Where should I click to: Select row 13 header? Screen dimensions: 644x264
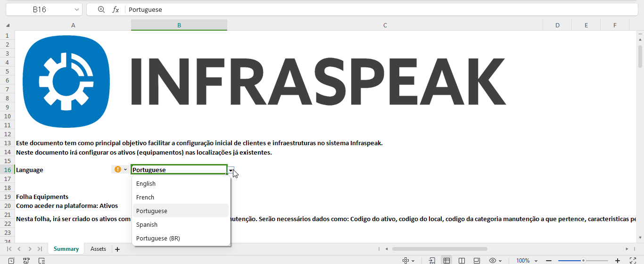7,143
